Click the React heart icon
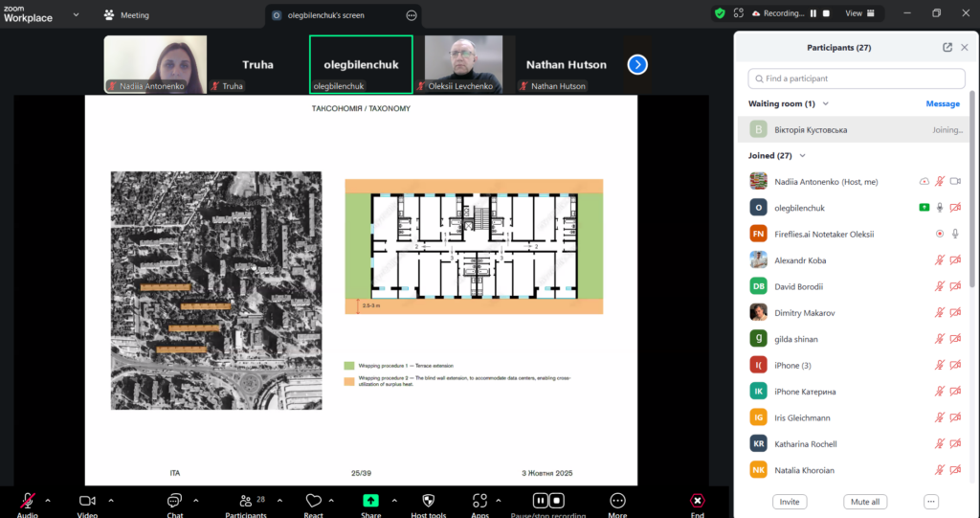 pyautogui.click(x=313, y=501)
